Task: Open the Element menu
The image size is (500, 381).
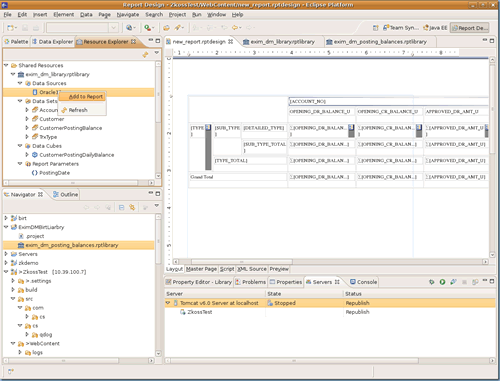Action: (x=64, y=15)
